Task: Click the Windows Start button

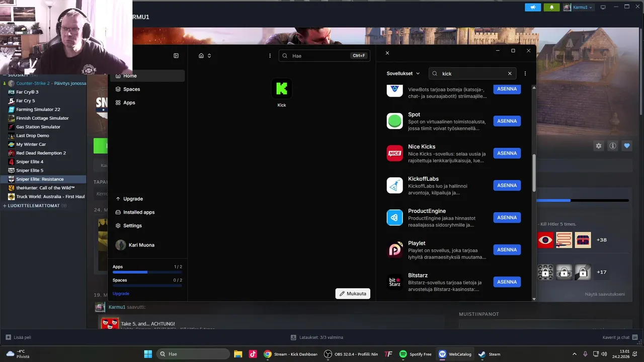Action: [x=148, y=354]
